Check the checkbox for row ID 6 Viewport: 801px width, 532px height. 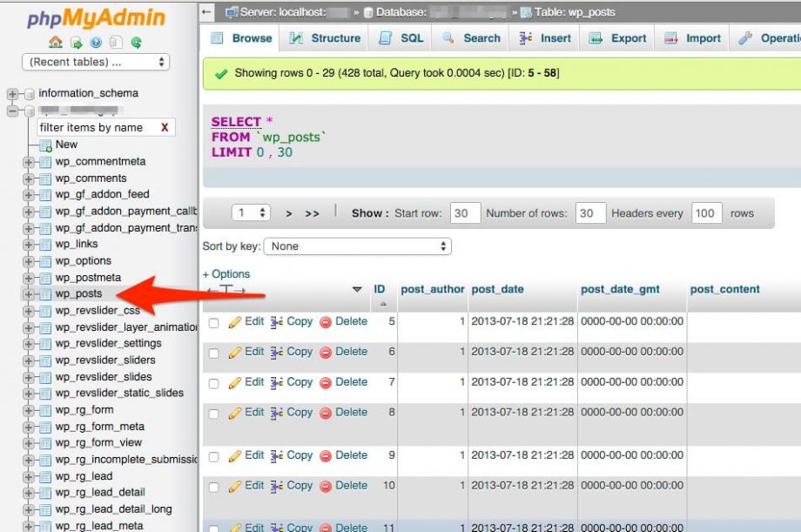coord(214,354)
